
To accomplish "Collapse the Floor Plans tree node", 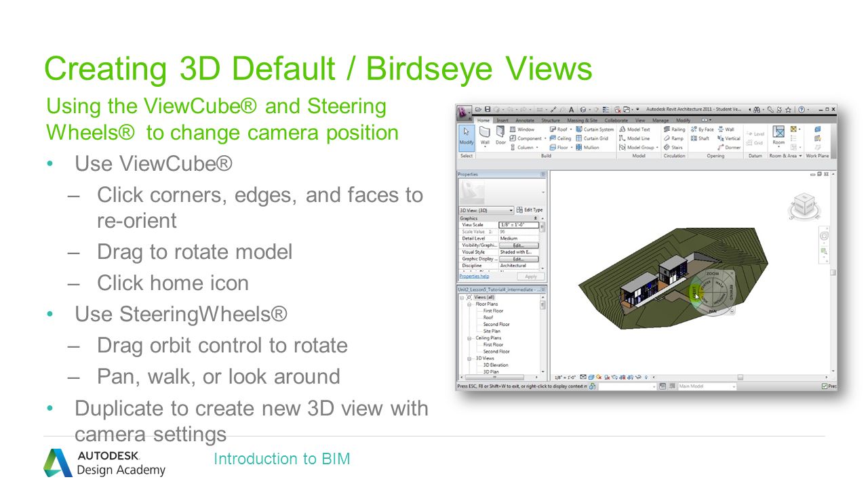I will 469,304.
